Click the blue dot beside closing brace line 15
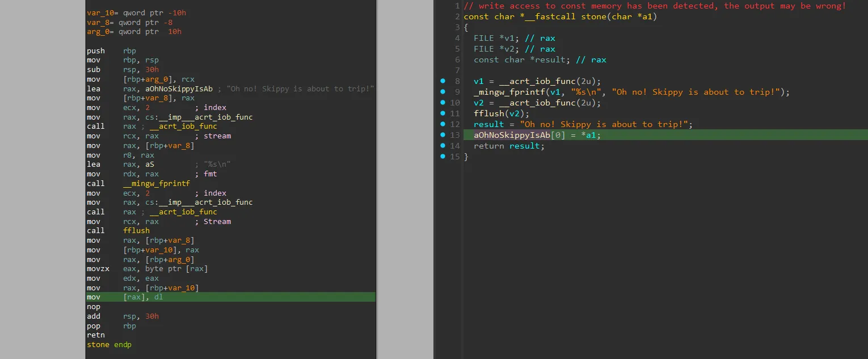This screenshot has width=868, height=359. pos(443,157)
